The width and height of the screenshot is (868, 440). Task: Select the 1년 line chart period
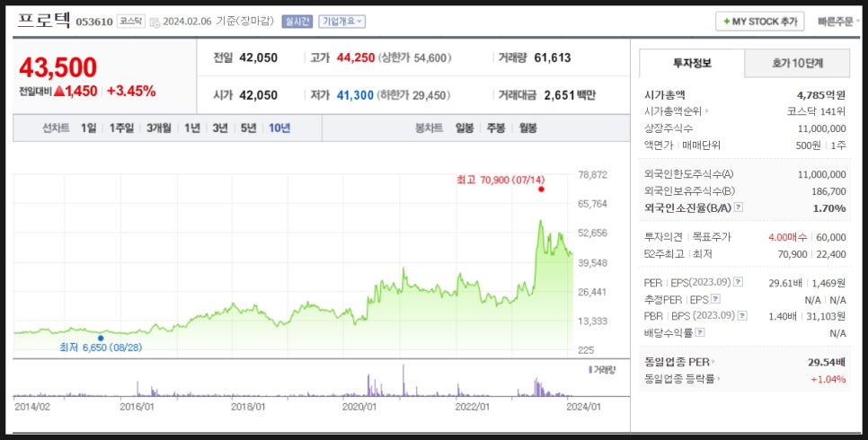192,128
